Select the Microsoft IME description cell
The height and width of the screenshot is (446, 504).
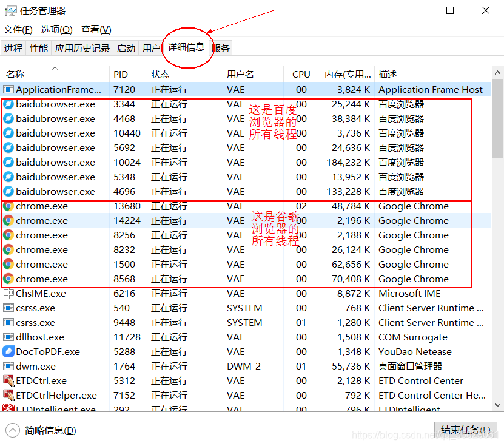click(x=409, y=294)
